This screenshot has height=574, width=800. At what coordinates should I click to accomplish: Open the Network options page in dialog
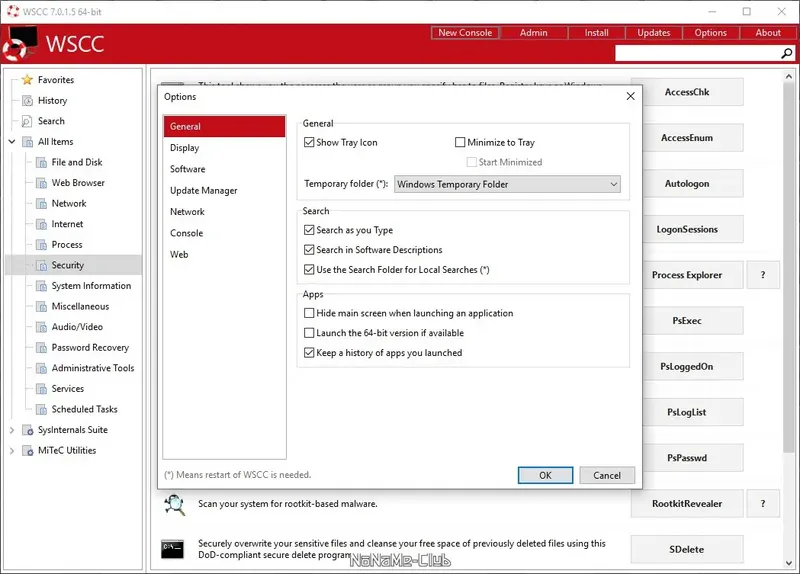(x=224, y=212)
